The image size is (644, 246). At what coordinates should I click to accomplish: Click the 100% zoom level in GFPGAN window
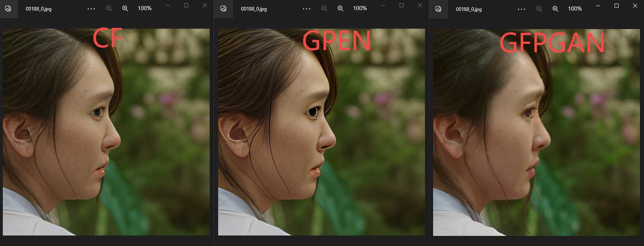(x=575, y=8)
